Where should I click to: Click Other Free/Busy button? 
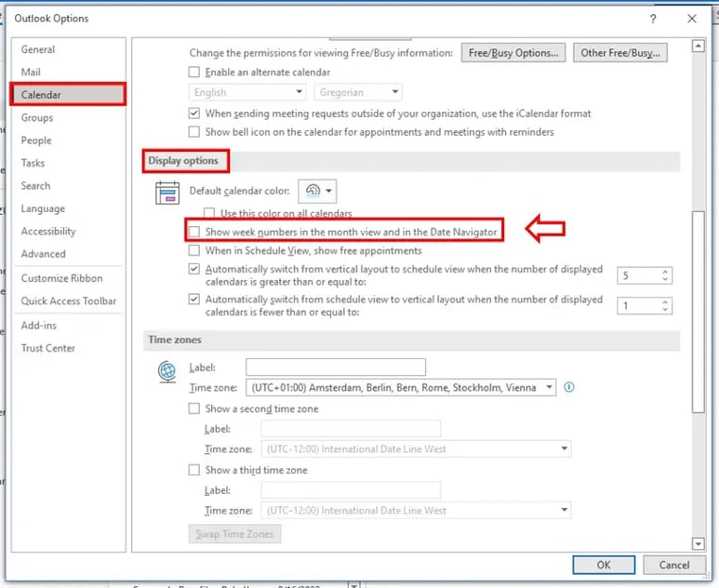[x=620, y=53]
